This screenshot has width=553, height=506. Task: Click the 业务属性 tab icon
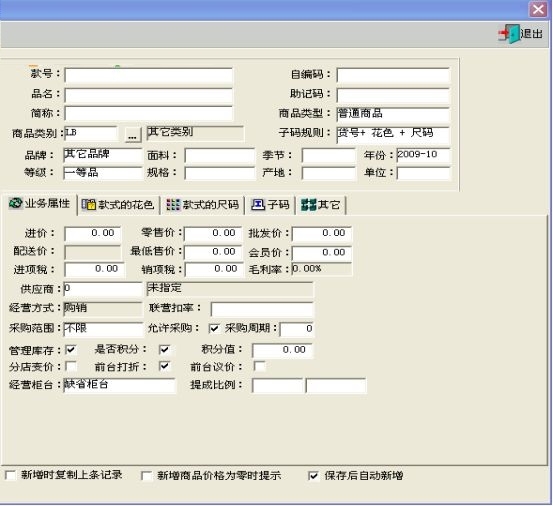(x=15, y=203)
